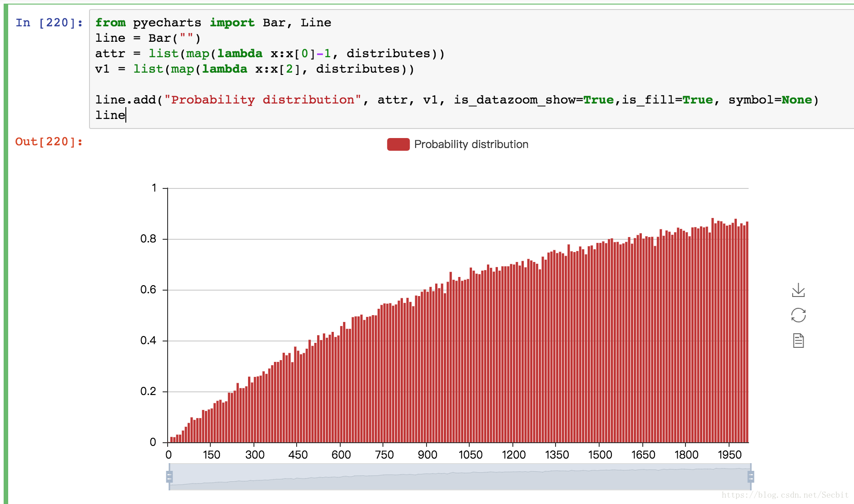Click the left datazoom slider handle
This screenshot has height=504, width=854.
169,476
